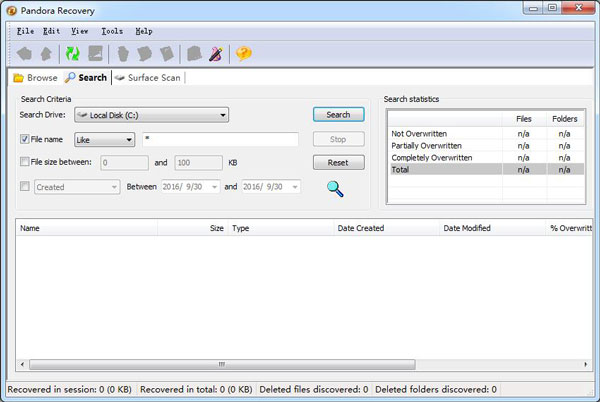Image resolution: width=600 pixels, height=402 pixels.
Task: Click the horizontal scrollbar thumb in results
Action: (x=222, y=364)
